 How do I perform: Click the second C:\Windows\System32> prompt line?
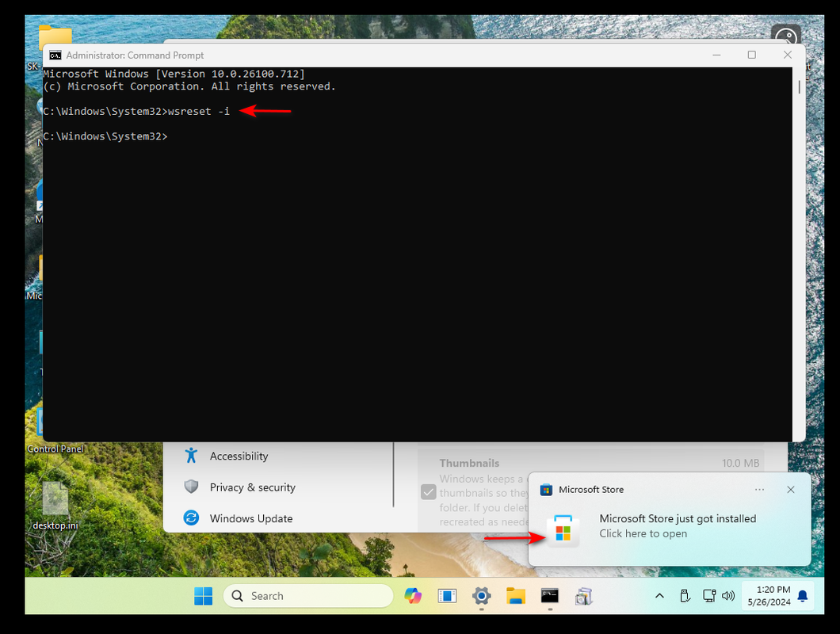(105, 136)
